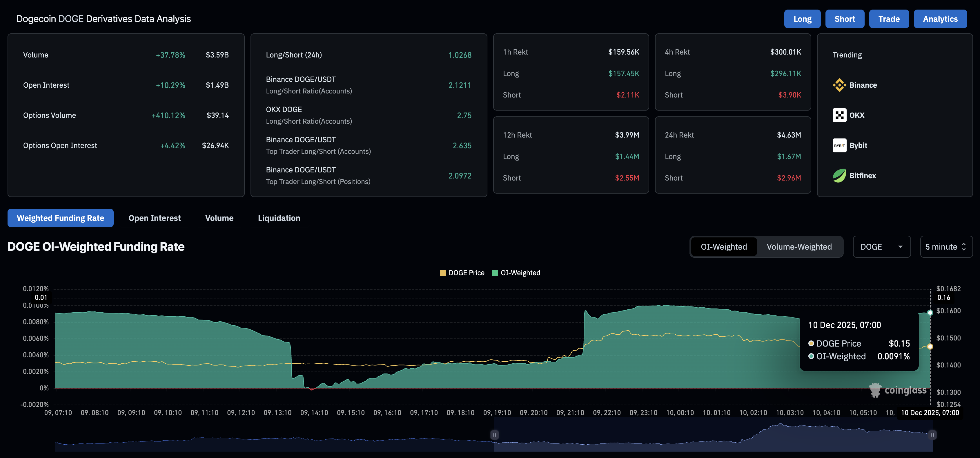Click the interval stepper arrows beside 5 minute

pyautogui.click(x=964, y=247)
